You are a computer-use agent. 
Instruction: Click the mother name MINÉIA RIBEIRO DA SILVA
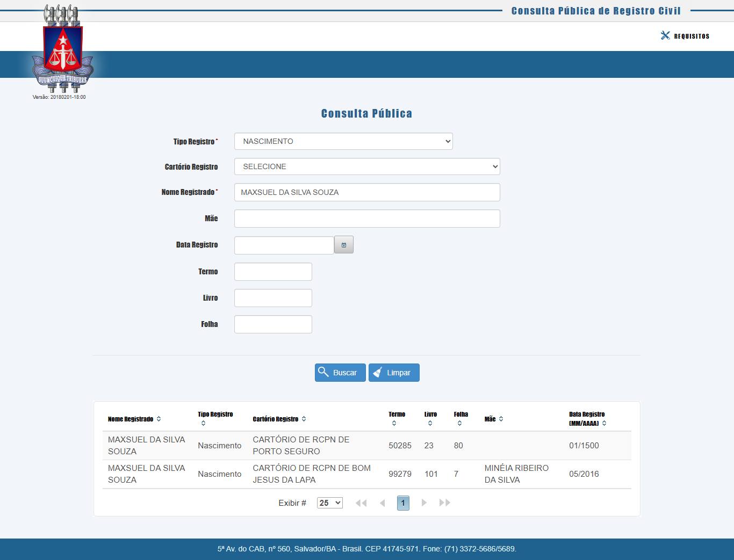pos(516,474)
